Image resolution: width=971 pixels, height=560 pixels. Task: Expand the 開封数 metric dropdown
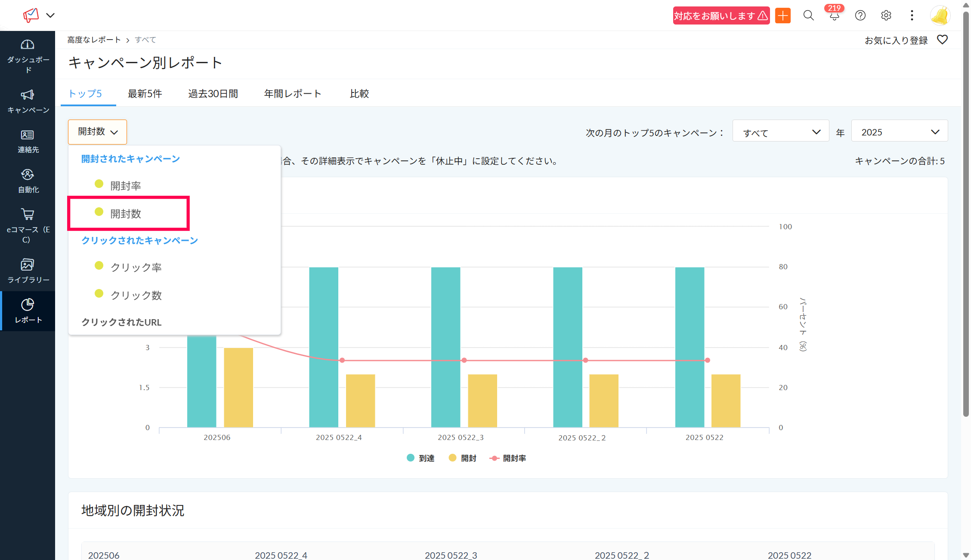(97, 132)
